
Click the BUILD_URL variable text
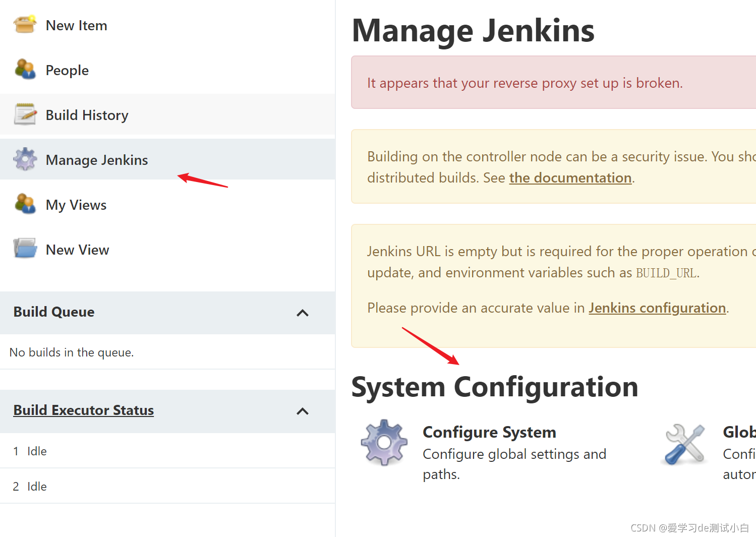pos(666,273)
